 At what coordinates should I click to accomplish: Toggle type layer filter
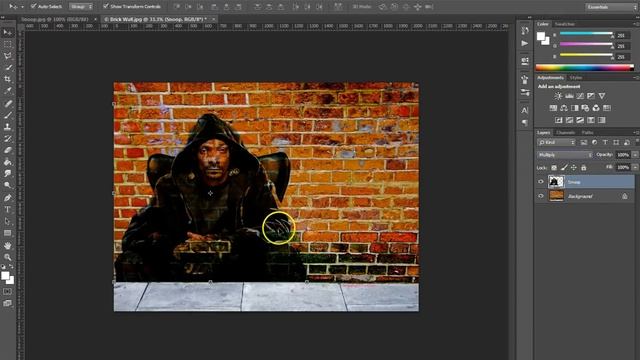(605, 142)
